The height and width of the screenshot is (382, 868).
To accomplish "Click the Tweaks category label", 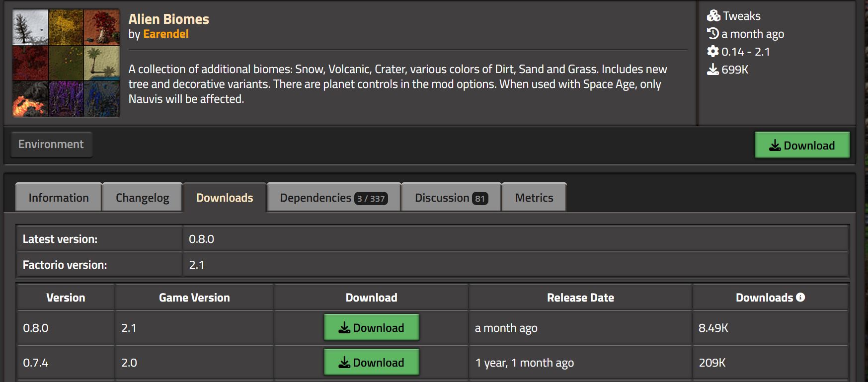I will pyautogui.click(x=742, y=16).
